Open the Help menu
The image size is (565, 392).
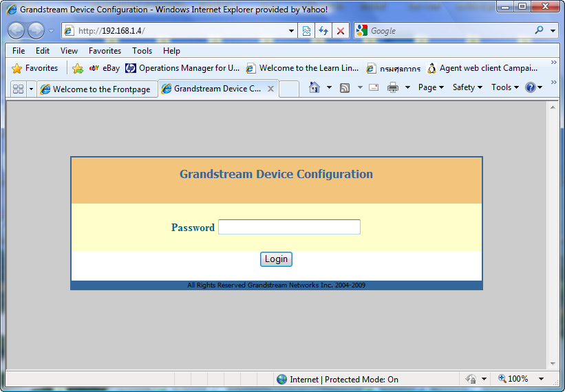pos(171,51)
